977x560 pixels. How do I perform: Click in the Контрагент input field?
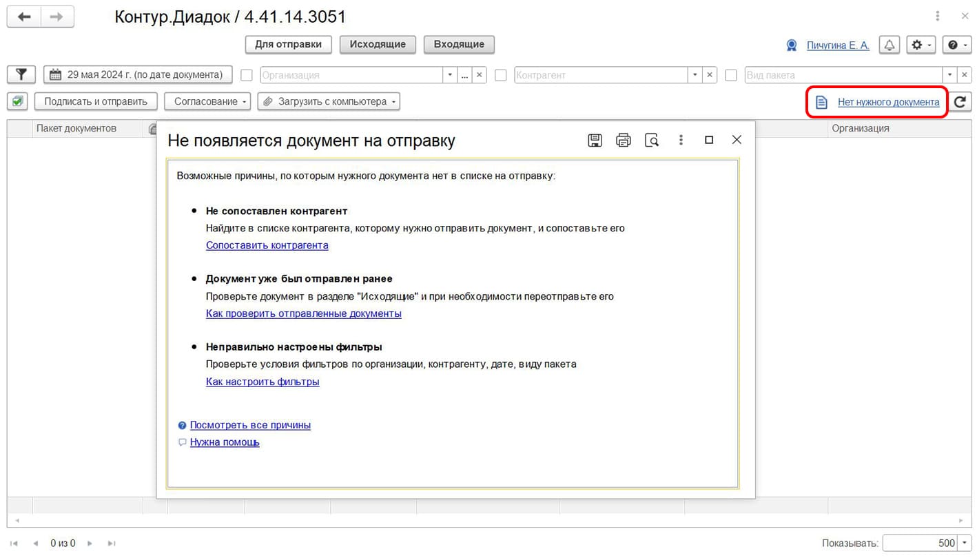click(601, 75)
